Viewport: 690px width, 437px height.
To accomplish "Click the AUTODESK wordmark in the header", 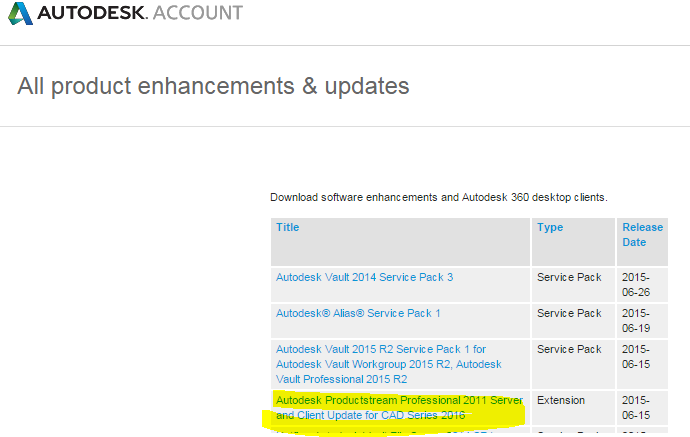I will (x=88, y=14).
